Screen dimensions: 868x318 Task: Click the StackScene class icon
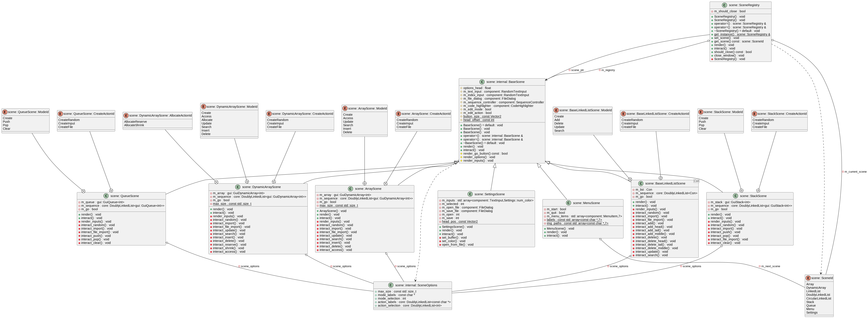736,196
